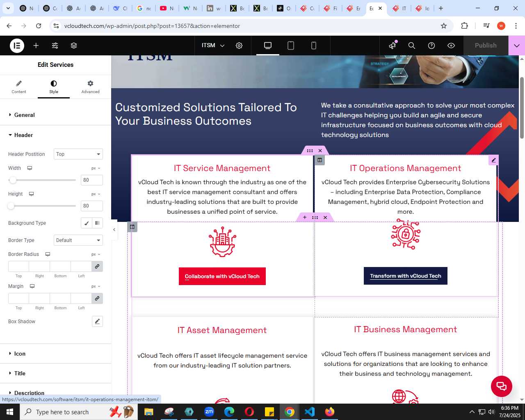Add a new element with plus icon
Image resolution: width=525 pixels, height=420 pixels.
[x=36, y=46]
